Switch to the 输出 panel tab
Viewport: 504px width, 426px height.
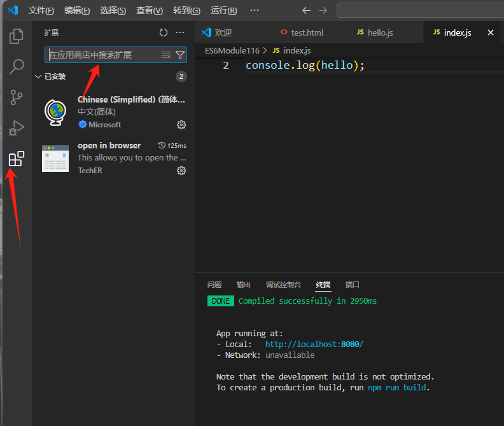[x=243, y=285]
